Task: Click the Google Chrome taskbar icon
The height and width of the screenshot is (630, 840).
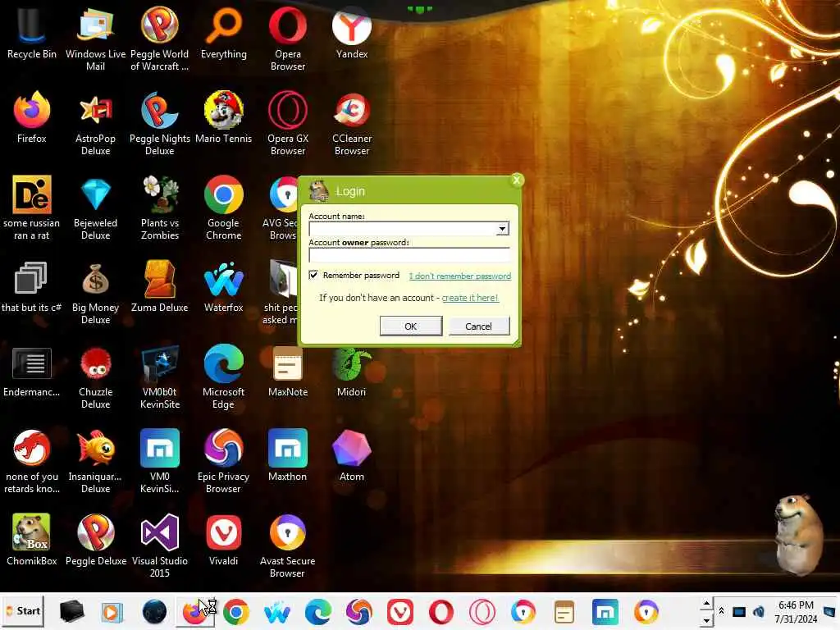Action: (x=235, y=612)
